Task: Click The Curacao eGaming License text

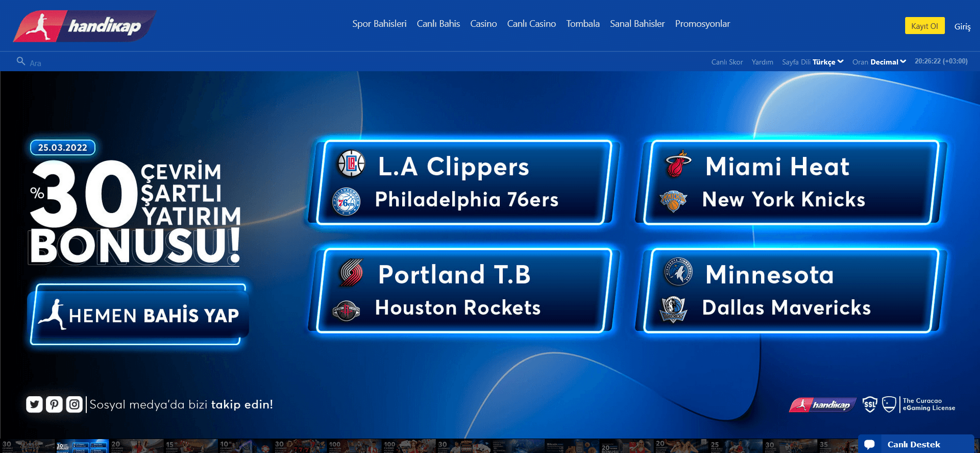Action: click(929, 405)
